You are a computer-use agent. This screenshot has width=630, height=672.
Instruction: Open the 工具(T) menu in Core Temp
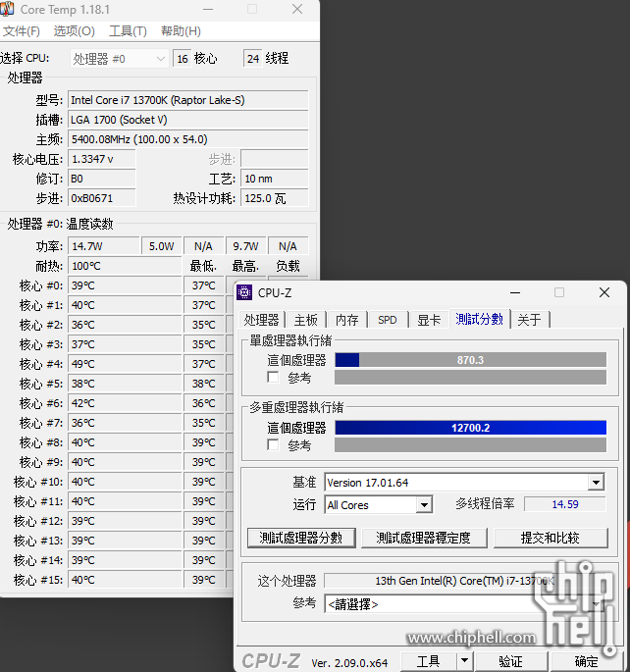point(128,31)
